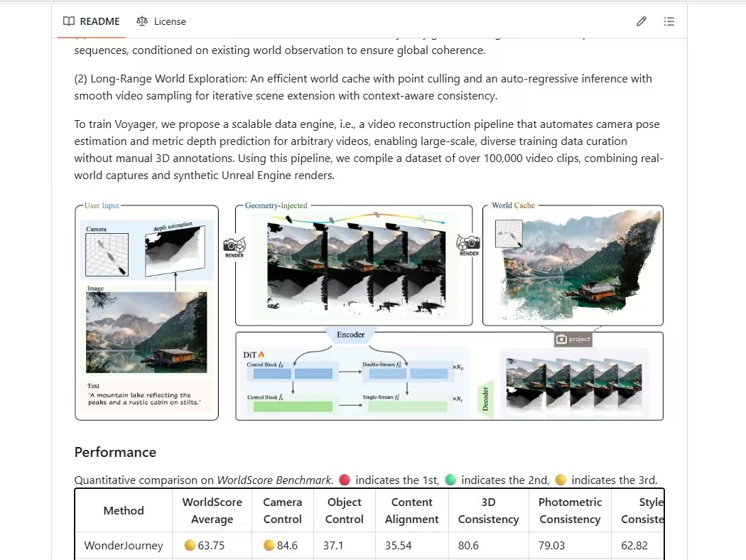This screenshot has height=560, width=746.
Task: Click the Encoder block in the diagram
Action: coord(350,335)
